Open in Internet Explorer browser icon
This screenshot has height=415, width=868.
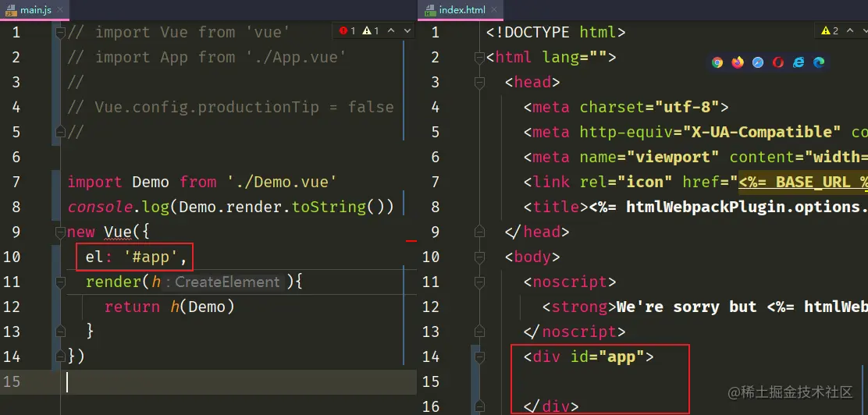tap(799, 62)
